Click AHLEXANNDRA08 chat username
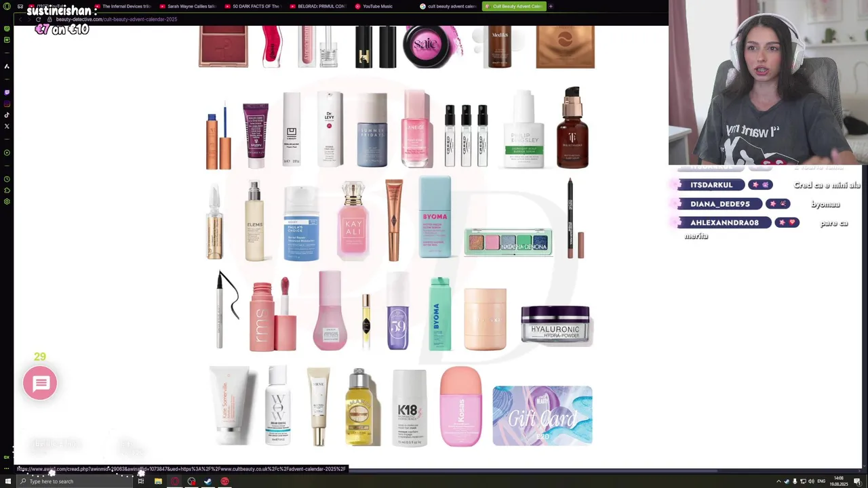 pyautogui.click(x=724, y=222)
